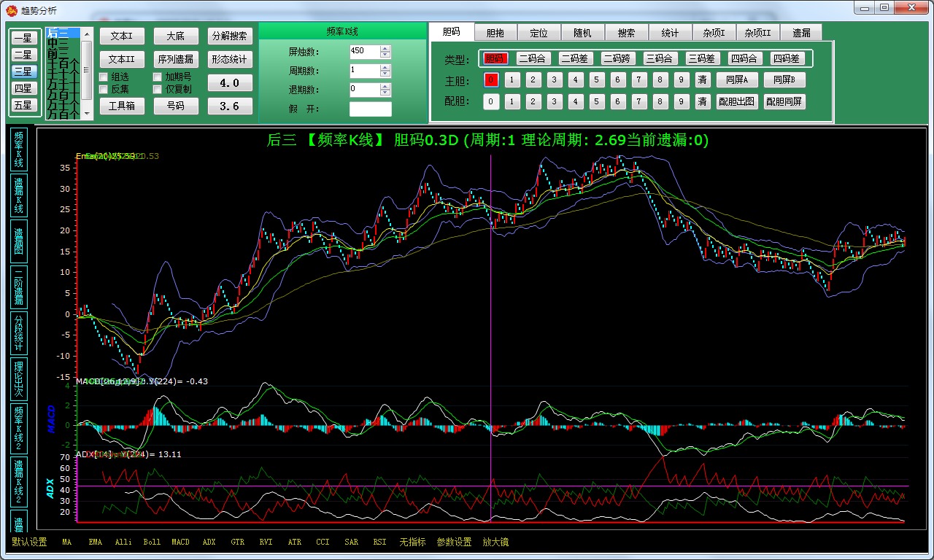Select 配胆 number 5 button
Image resolution: width=934 pixels, height=560 pixels.
[x=597, y=101]
